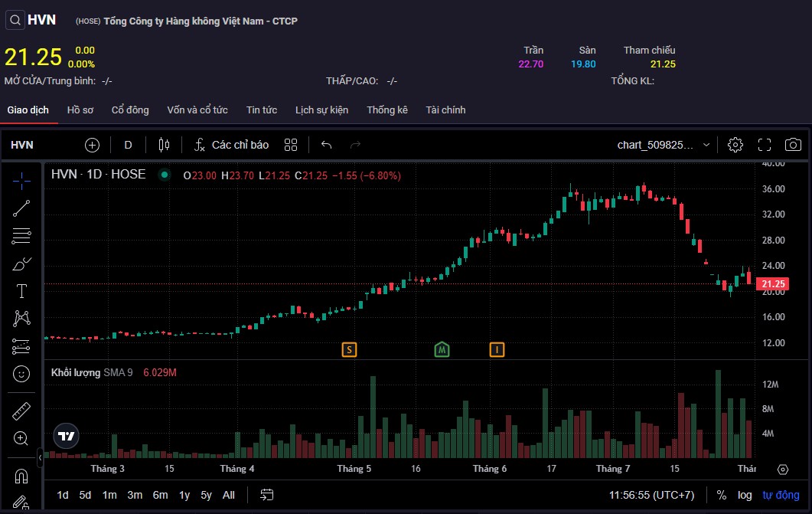Toggle the percent scale option
The image size is (812, 514).
[721, 496]
